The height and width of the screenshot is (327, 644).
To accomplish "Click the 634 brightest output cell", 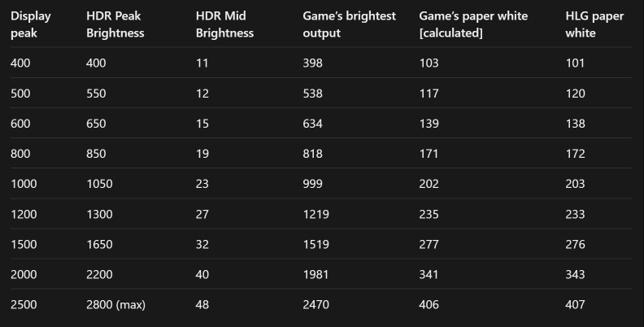I will click(x=312, y=124).
